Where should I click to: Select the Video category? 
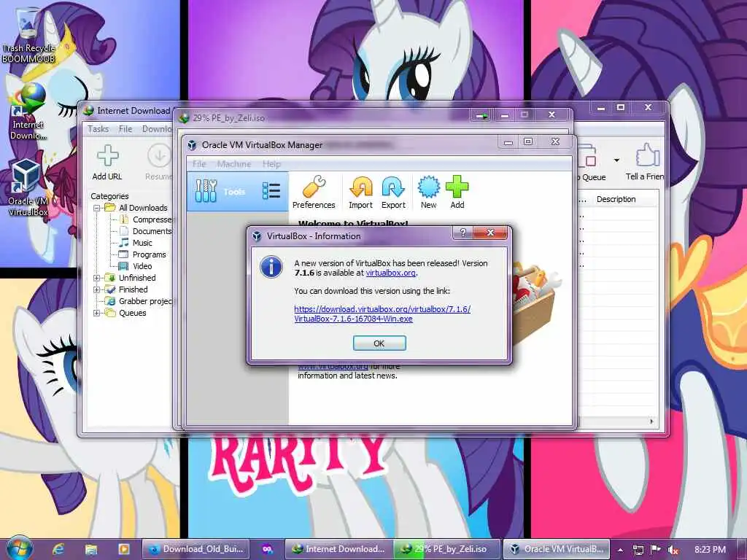tap(136, 266)
